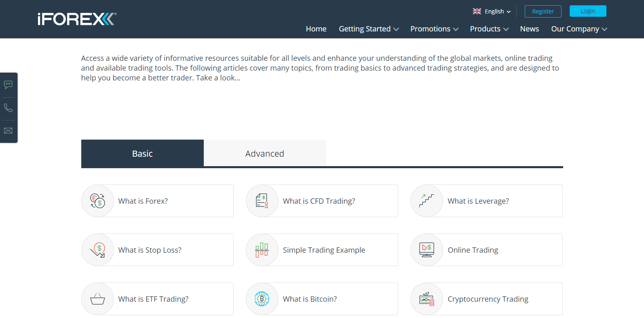
Task: Click the email envelope sidebar icon
Action: (x=8, y=131)
